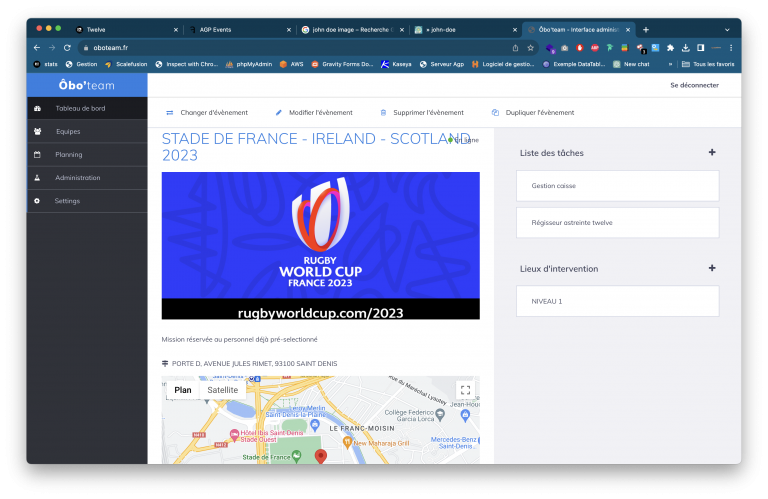Click the Equipes people icon
The width and height of the screenshot is (768, 499).
[37, 131]
